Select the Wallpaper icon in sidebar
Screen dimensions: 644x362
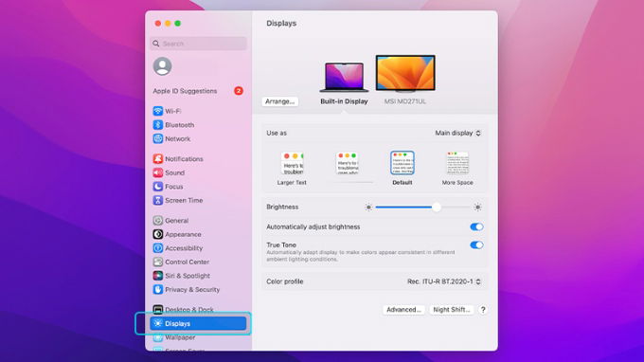coord(158,337)
